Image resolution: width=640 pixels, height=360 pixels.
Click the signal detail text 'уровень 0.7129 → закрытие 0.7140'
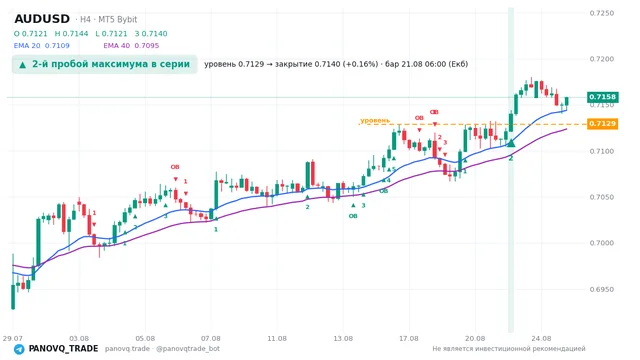point(291,64)
